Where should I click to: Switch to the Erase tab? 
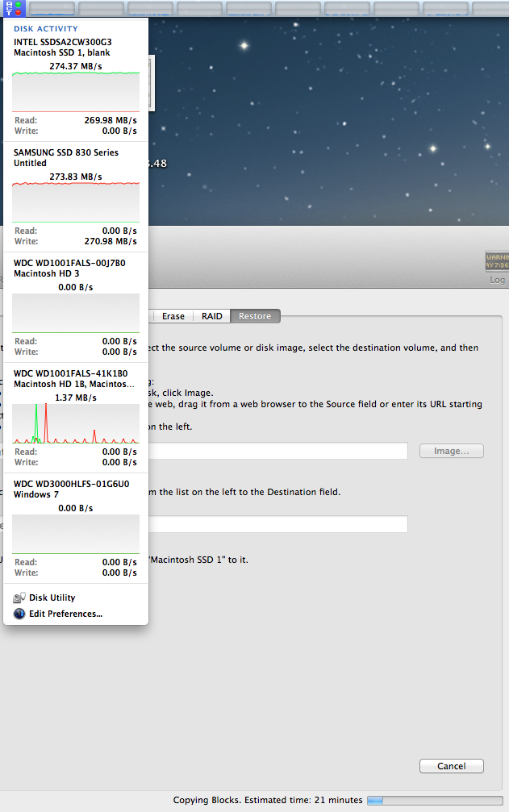[173, 316]
